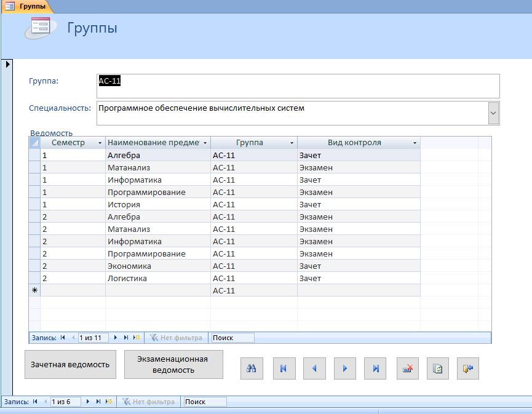Click the main form Поиск search box

(x=205, y=402)
